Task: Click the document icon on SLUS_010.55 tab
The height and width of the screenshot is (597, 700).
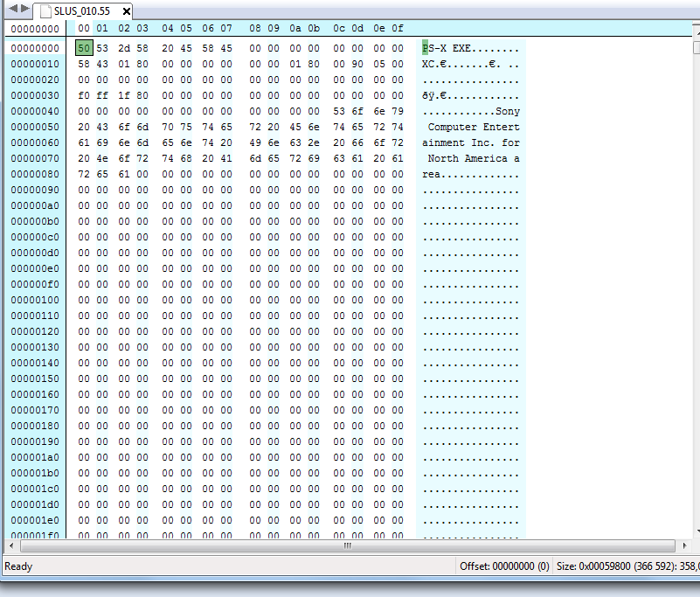Action: pyautogui.click(x=45, y=11)
